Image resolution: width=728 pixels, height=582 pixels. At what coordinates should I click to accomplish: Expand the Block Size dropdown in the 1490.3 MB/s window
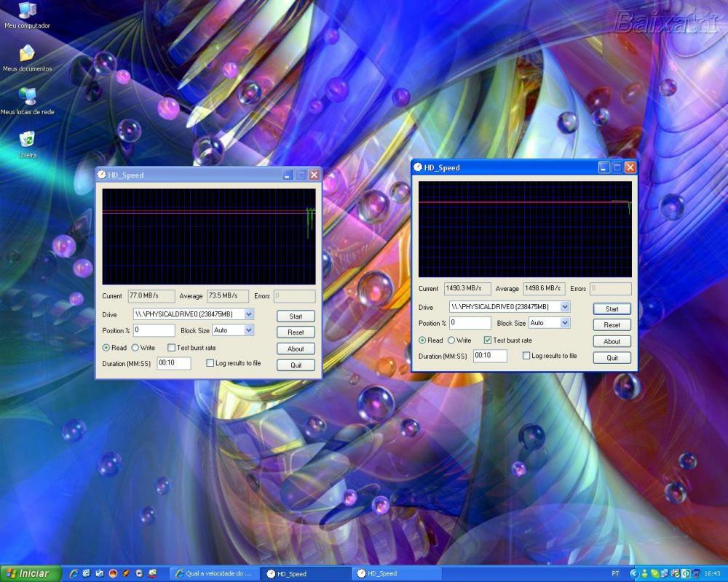(x=565, y=323)
